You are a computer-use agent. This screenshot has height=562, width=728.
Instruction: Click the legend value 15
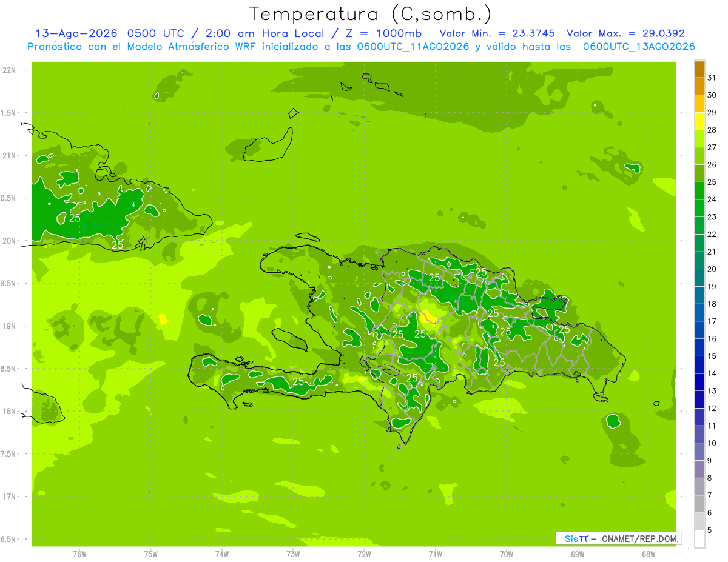(712, 356)
